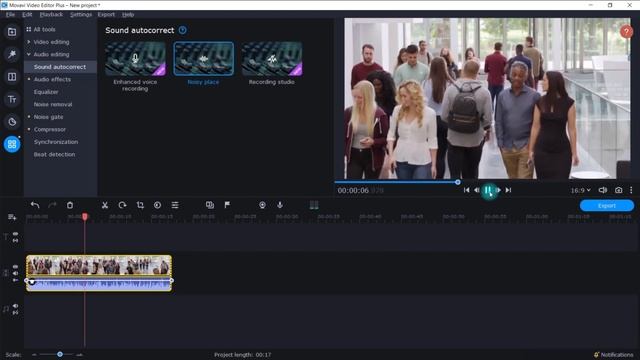Skip to the end of project

508,190
